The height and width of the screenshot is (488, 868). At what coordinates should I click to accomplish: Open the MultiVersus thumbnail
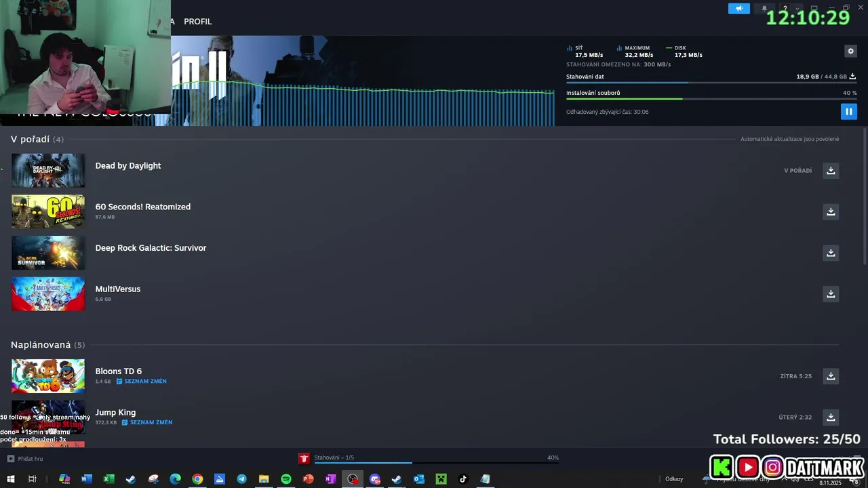48,293
